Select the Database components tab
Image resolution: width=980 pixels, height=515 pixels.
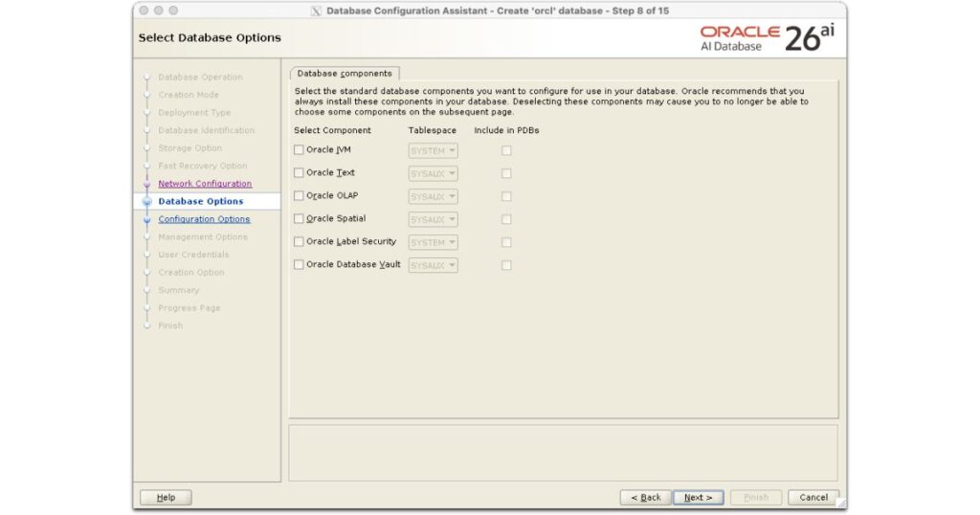[x=345, y=73]
